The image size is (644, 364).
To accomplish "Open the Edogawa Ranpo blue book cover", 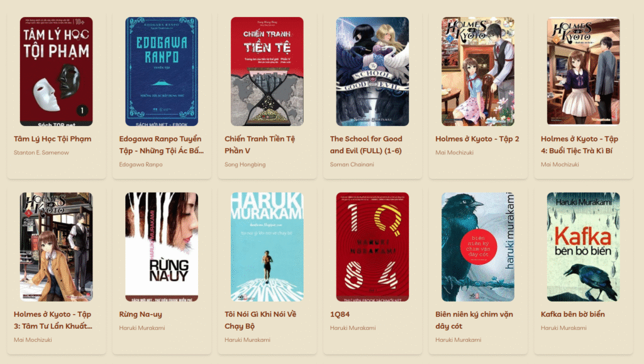I will tap(162, 72).
